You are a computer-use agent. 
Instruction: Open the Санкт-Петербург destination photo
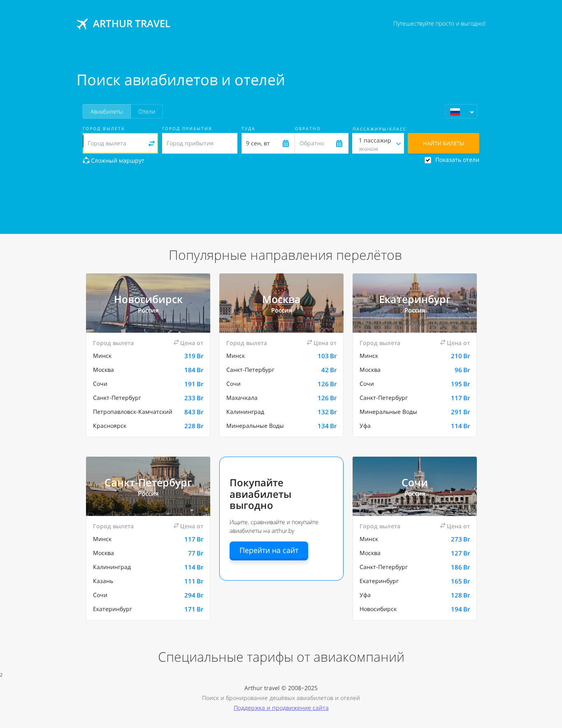point(148,486)
